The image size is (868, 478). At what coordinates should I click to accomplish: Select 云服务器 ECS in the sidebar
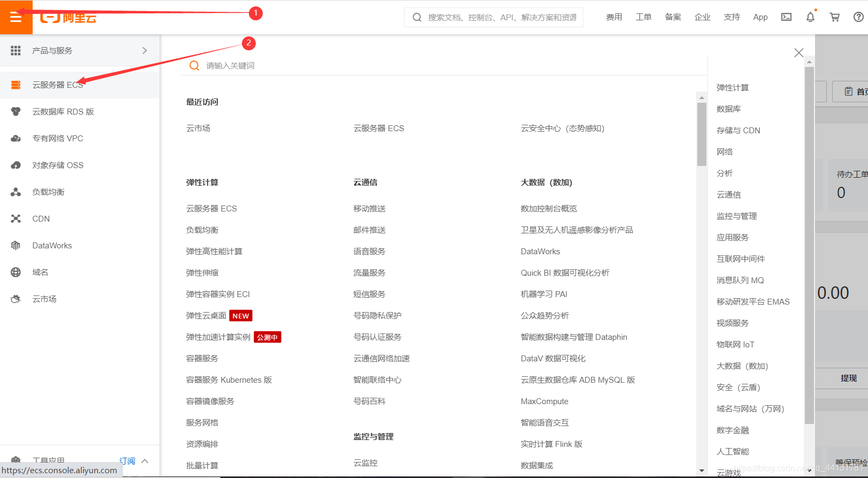pyautogui.click(x=80, y=85)
